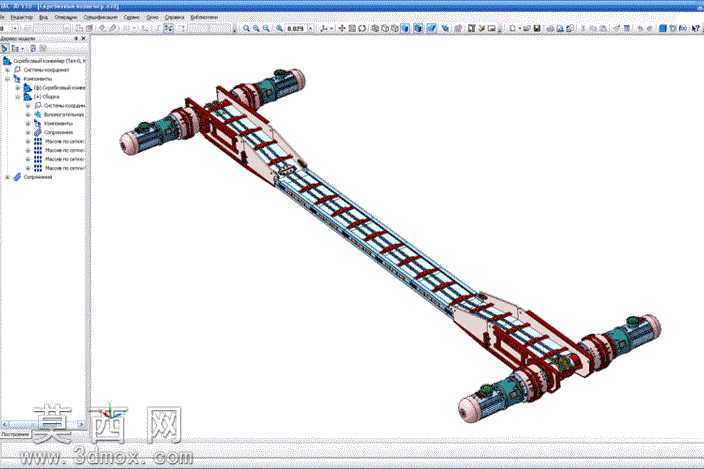Click the zoom scale field showing 0.029
This screenshot has height=469, width=704.
[296, 28]
